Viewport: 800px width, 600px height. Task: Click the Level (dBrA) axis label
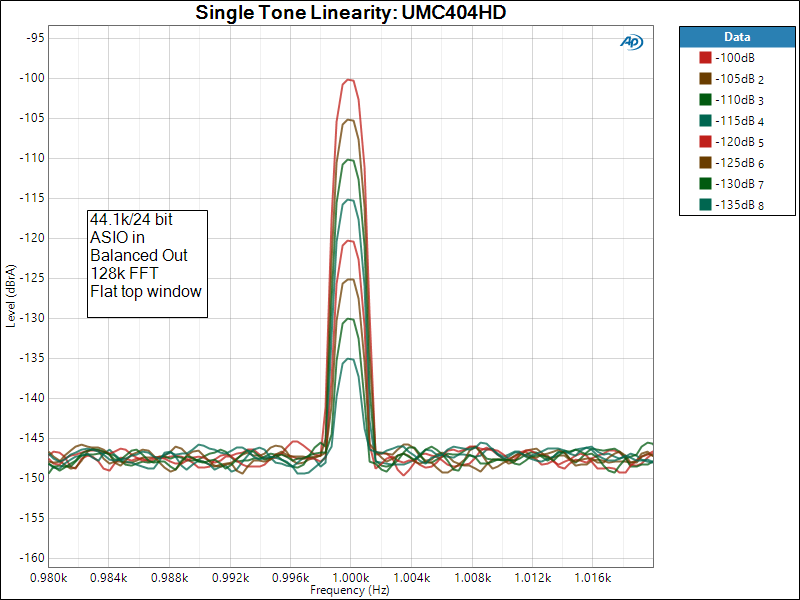click(11, 296)
